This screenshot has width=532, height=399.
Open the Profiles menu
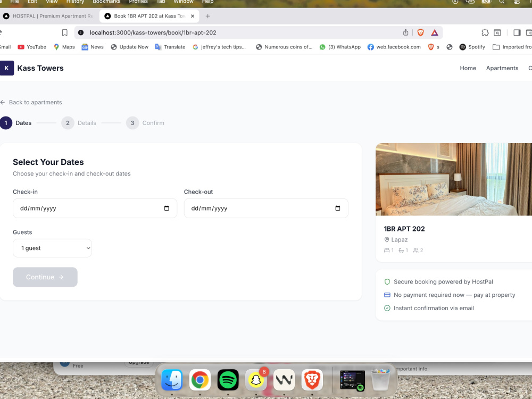pos(138,2)
